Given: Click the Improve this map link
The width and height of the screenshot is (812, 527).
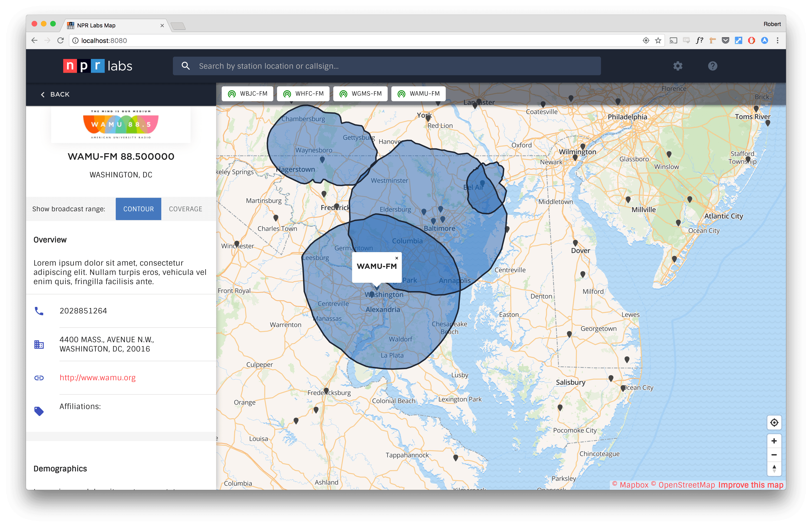Looking at the screenshot, I should (x=751, y=485).
